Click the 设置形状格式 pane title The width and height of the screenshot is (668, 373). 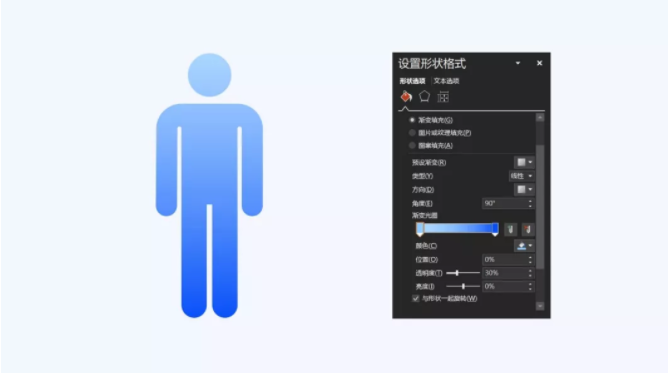point(432,63)
